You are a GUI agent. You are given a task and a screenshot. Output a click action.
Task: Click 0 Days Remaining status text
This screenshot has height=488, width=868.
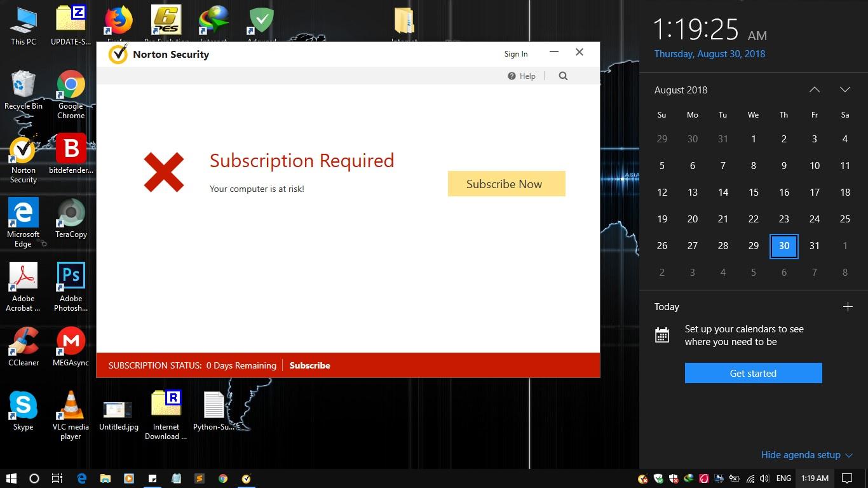click(x=241, y=365)
